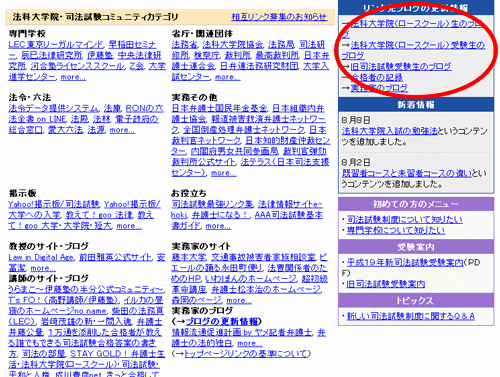Show more links under 専門学校

[x=73, y=77]
